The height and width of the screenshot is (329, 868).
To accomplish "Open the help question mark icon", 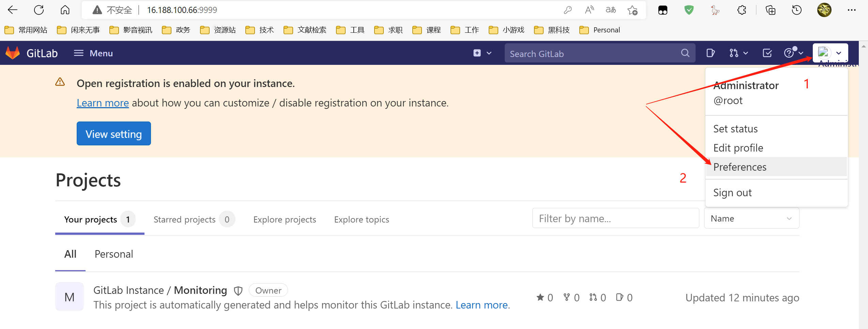I will (789, 53).
